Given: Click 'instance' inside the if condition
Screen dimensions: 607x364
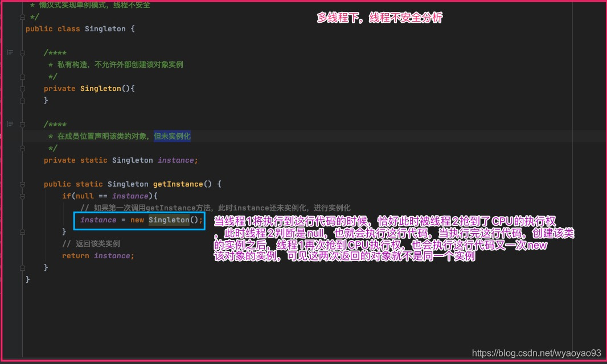Looking at the screenshot, I should [x=130, y=196].
